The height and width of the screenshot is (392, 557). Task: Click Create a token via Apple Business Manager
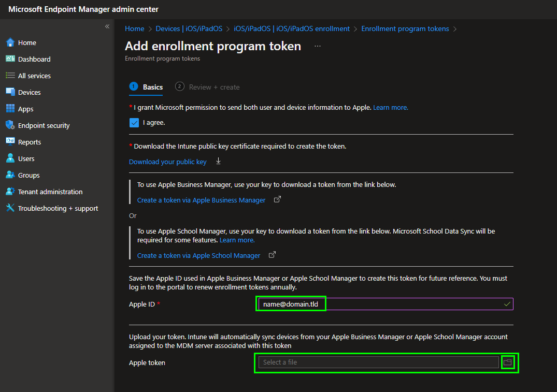[x=201, y=200]
